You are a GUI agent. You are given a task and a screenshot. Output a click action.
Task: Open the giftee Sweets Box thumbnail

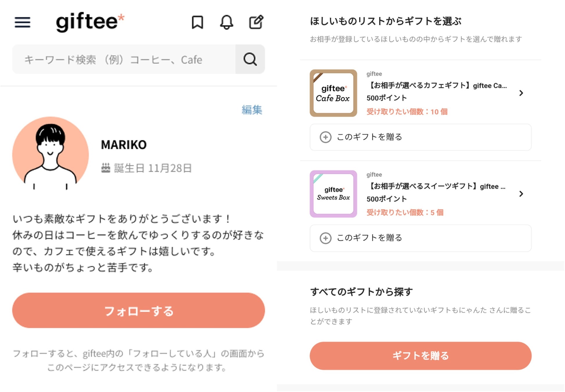[333, 194]
